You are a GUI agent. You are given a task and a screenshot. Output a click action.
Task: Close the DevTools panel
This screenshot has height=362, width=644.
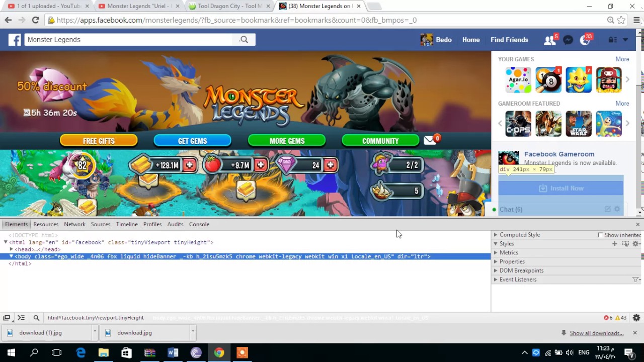(x=638, y=224)
